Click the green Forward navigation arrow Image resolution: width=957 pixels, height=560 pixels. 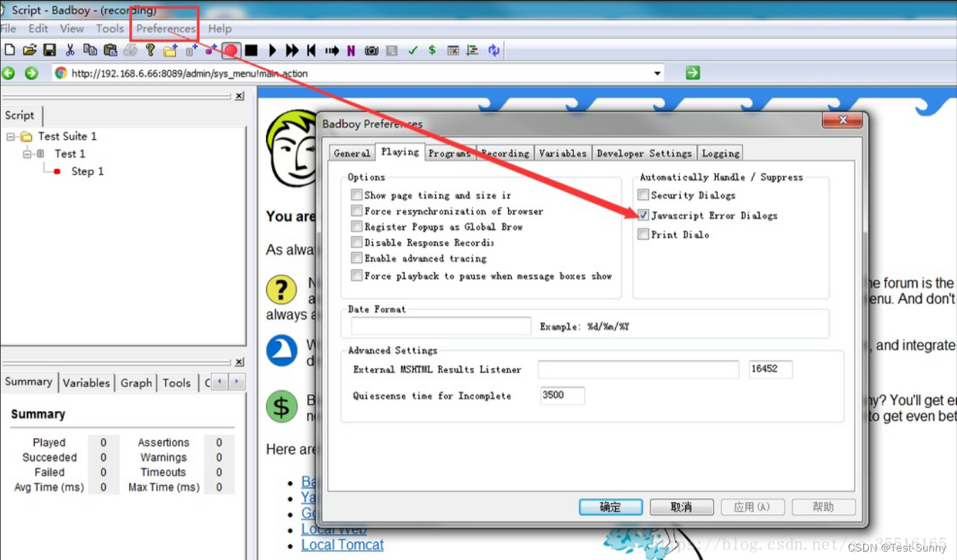[x=31, y=73]
